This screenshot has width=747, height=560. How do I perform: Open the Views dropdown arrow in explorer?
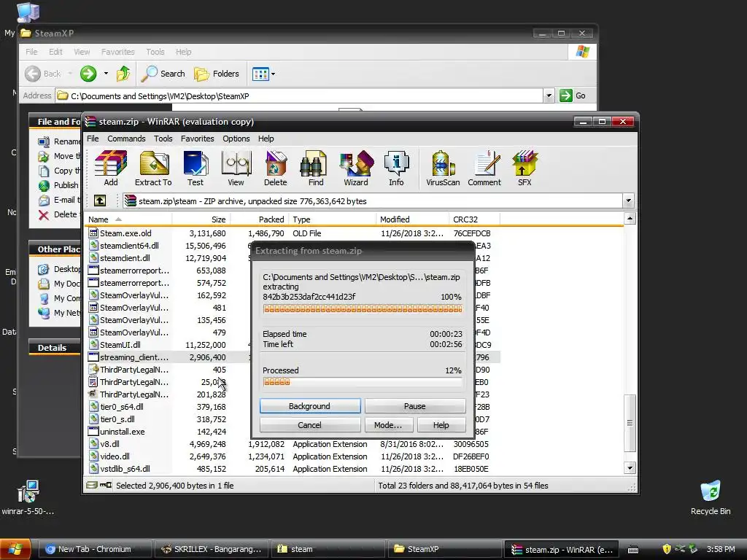(x=273, y=74)
